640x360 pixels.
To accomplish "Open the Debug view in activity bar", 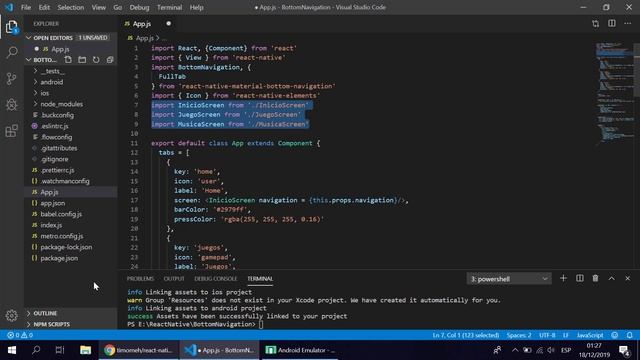I will (11, 104).
